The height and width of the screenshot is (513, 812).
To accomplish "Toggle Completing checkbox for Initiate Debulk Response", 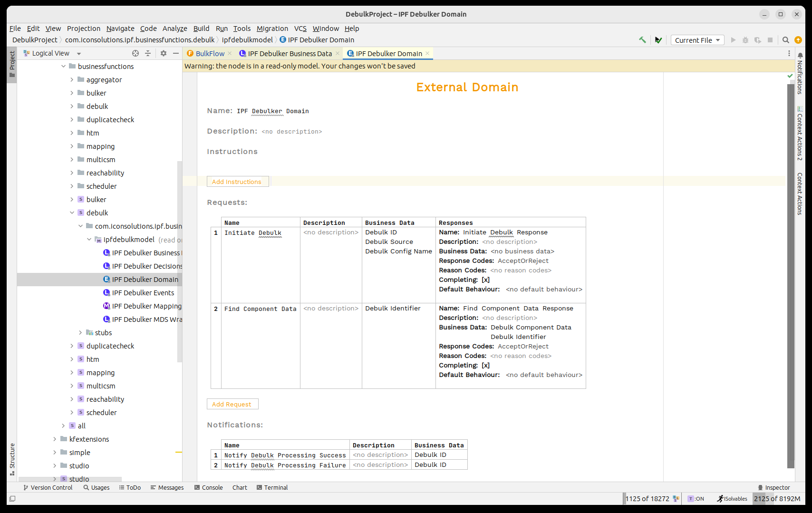I will point(485,280).
